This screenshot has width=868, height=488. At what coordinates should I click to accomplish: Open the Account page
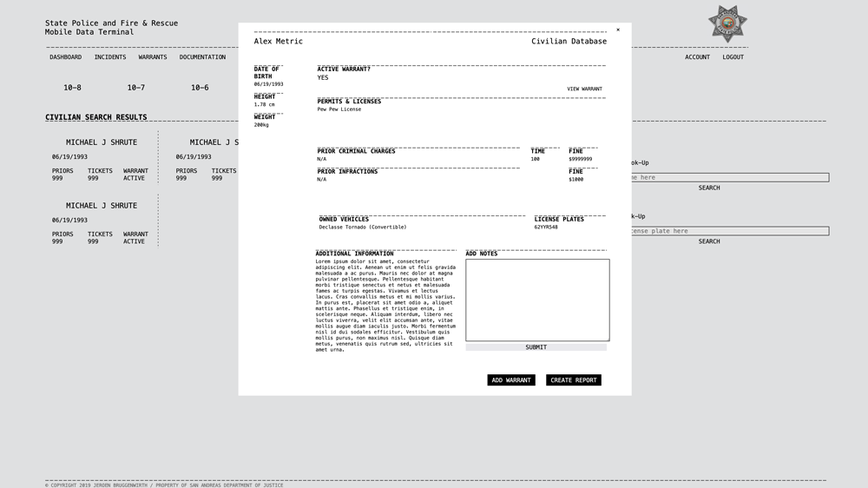click(697, 57)
